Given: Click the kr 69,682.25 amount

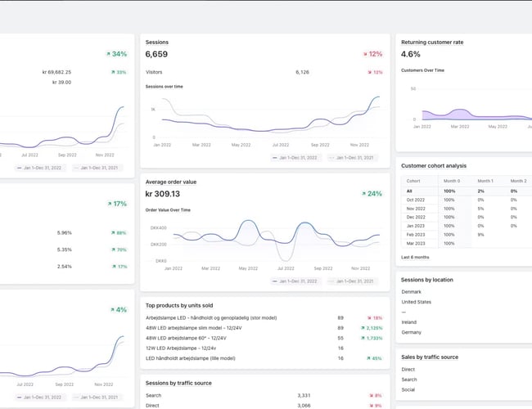Looking at the screenshot, I should 56,72.
